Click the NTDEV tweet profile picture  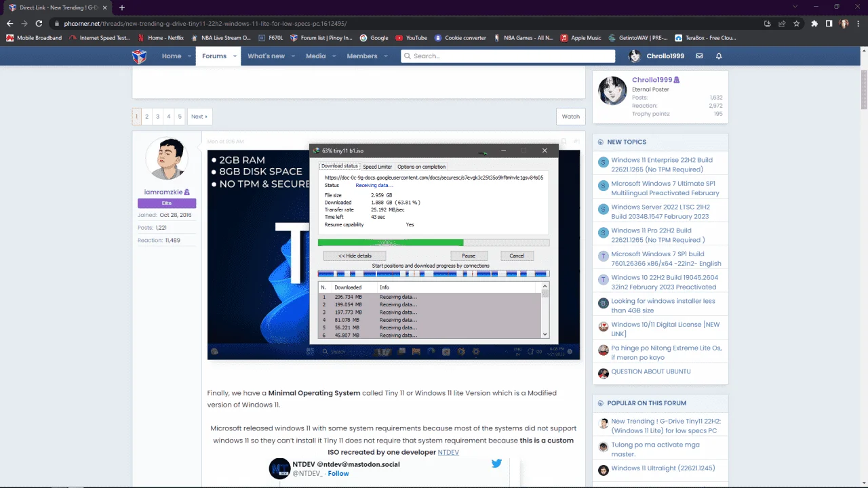[279, 468]
